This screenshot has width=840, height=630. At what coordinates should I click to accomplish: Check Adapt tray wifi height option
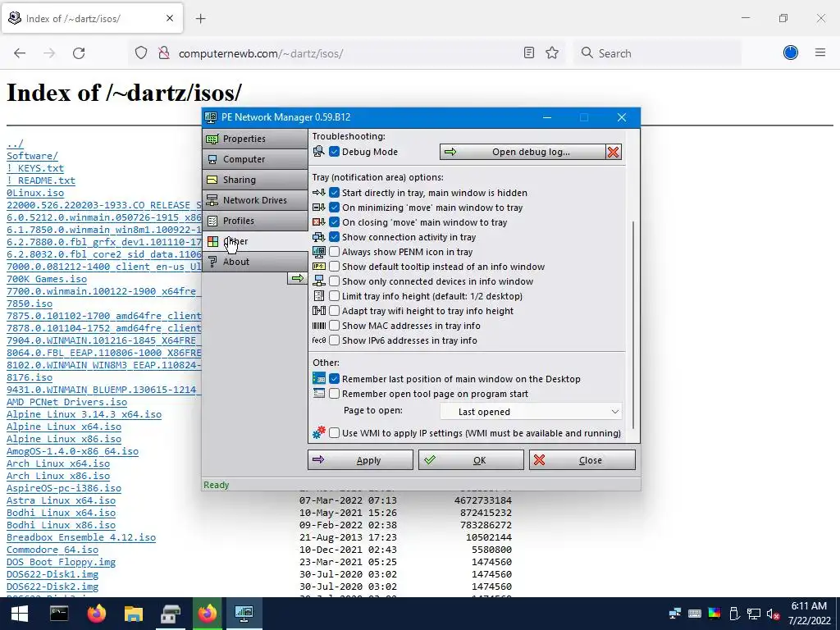coord(335,311)
